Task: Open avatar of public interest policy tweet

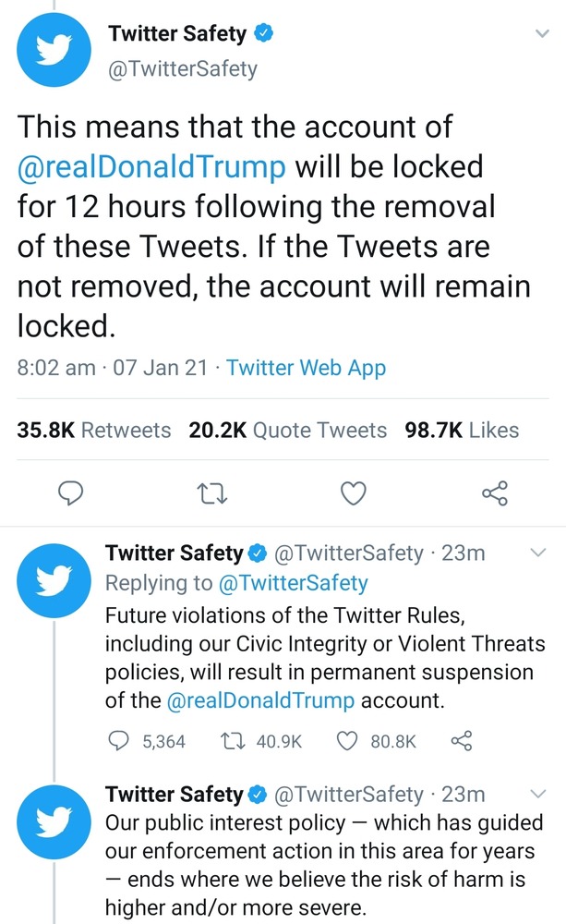Action: coord(54,822)
